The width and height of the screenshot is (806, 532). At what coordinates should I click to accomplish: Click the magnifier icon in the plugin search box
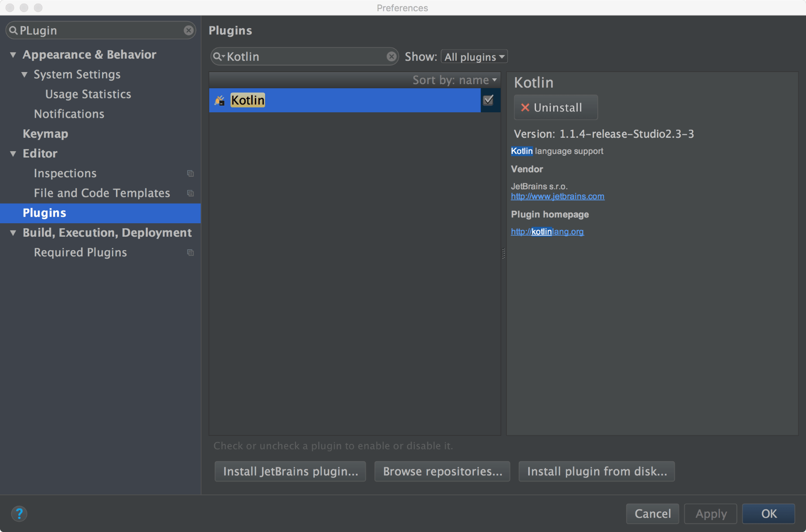[x=219, y=56]
